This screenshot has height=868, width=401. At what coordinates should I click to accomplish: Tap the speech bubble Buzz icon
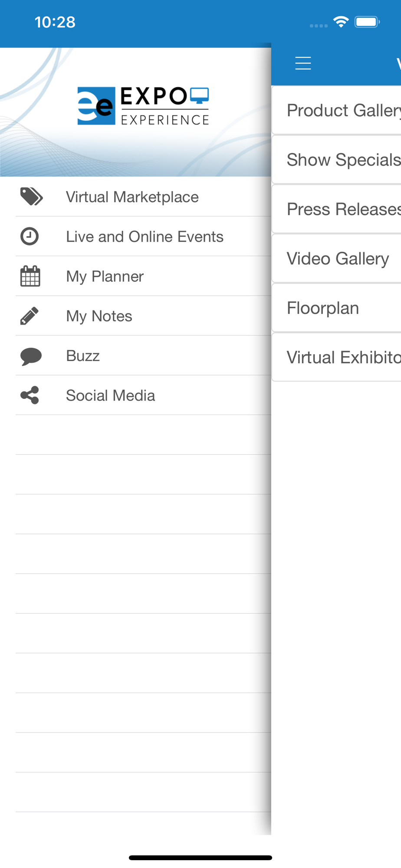(31, 356)
